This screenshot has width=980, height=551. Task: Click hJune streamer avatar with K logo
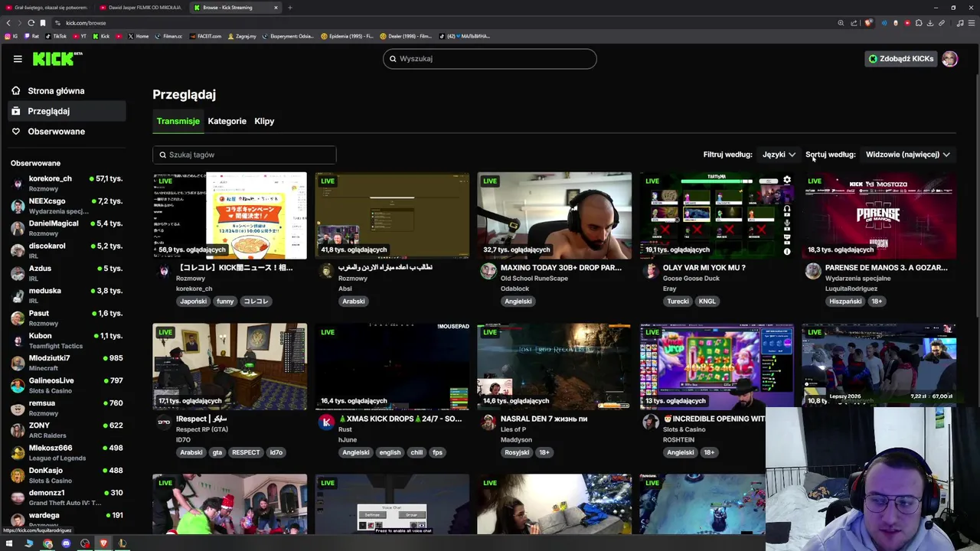(326, 422)
